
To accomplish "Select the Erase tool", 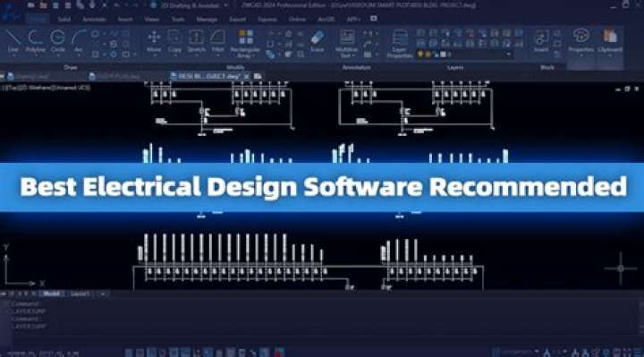I will (317, 41).
